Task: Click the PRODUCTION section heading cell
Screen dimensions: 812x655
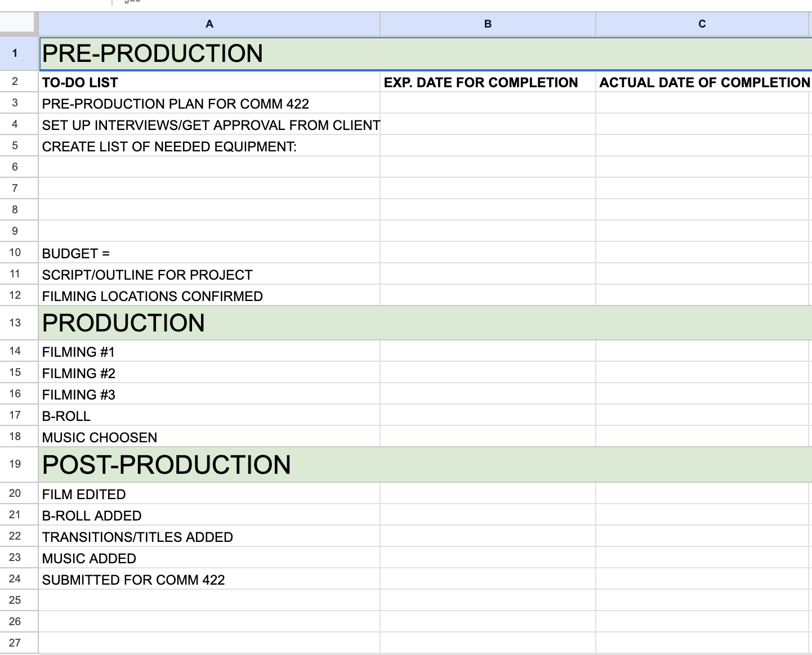Action: [124, 323]
